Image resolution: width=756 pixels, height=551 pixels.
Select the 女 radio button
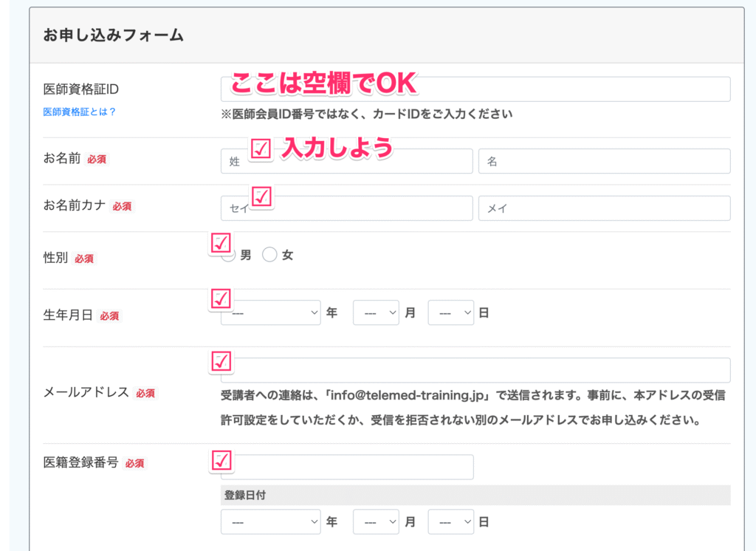tap(269, 255)
